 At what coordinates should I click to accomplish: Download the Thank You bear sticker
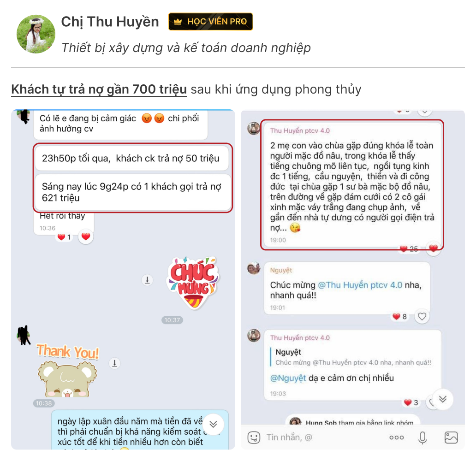click(x=115, y=363)
